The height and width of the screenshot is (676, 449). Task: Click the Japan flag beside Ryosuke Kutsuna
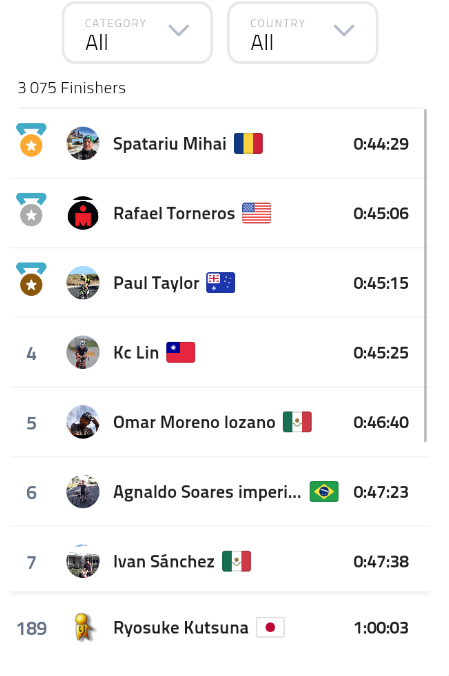270,627
